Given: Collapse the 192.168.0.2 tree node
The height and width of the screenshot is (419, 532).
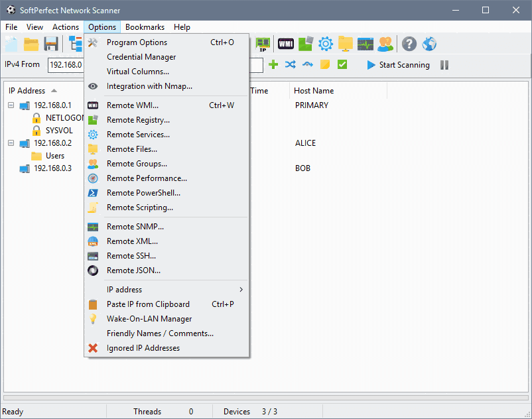Looking at the screenshot, I should [x=10, y=143].
